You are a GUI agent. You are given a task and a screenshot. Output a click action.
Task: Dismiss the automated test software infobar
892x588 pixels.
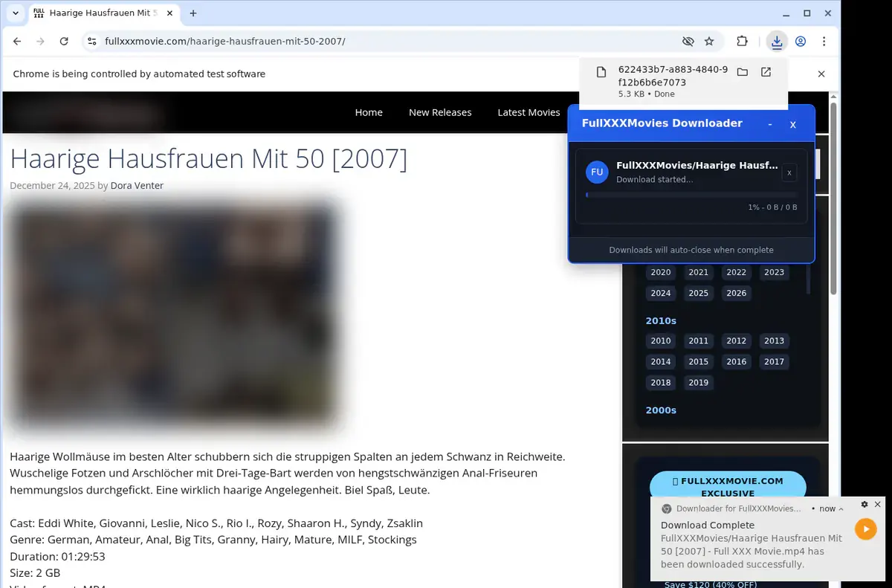coord(821,74)
